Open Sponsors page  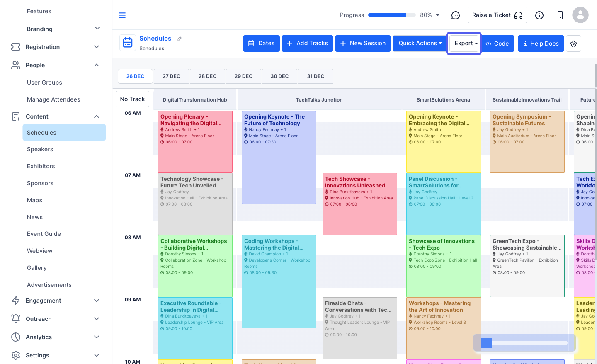pos(40,183)
